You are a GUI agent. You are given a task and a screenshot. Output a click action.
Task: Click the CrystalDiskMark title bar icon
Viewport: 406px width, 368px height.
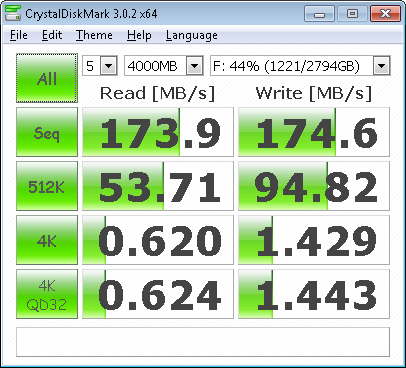(13, 13)
